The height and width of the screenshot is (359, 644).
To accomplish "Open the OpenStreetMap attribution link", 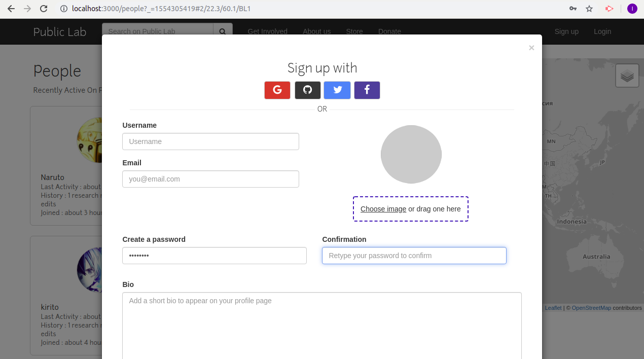I will coord(591,307).
